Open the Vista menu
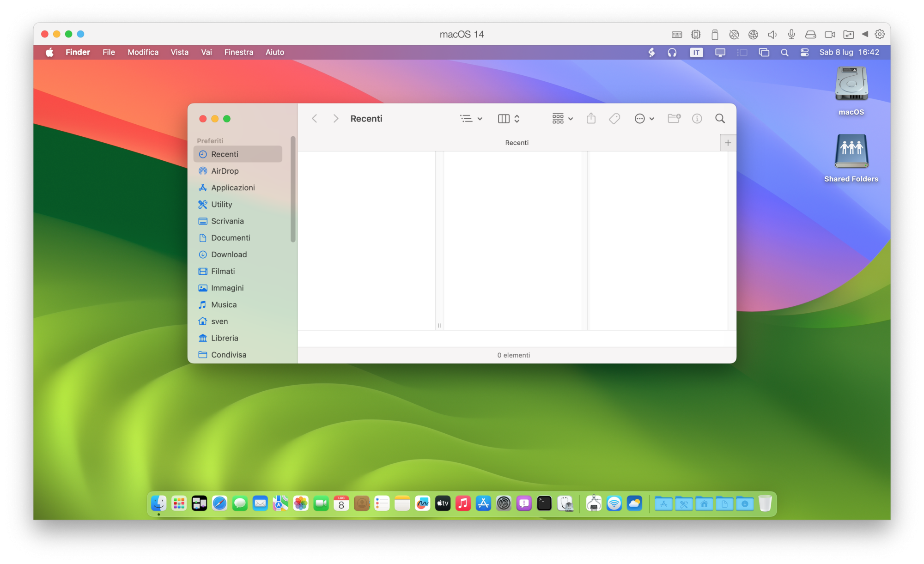The width and height of the screenshot is (924, 564). pyautogui.click(x=179, y=52)
